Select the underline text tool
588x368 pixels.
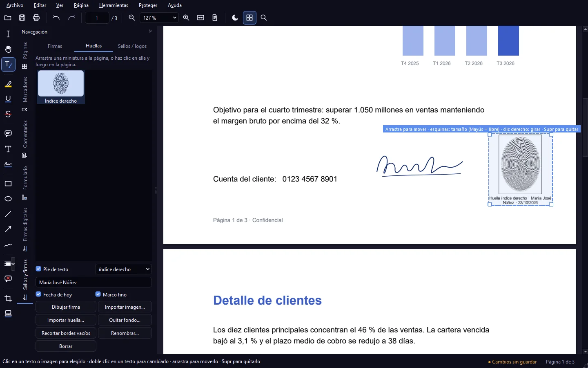coord(8,99)
